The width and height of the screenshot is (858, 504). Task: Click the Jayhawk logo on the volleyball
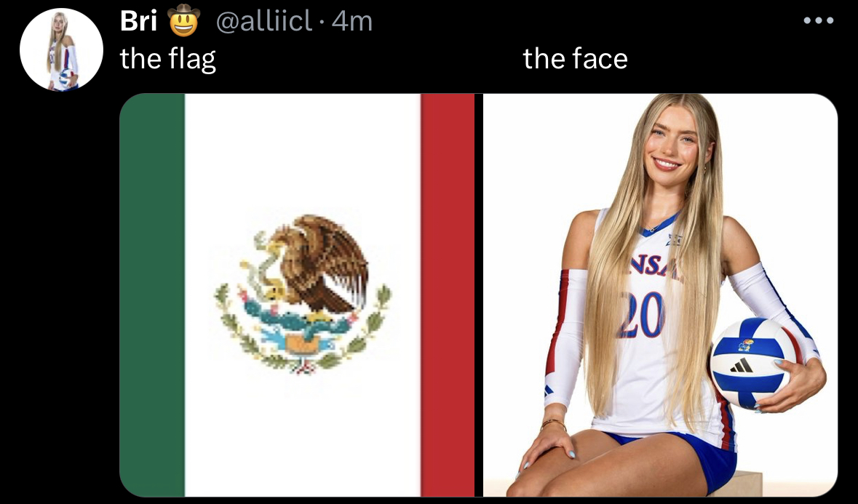(x=745, y=345)
